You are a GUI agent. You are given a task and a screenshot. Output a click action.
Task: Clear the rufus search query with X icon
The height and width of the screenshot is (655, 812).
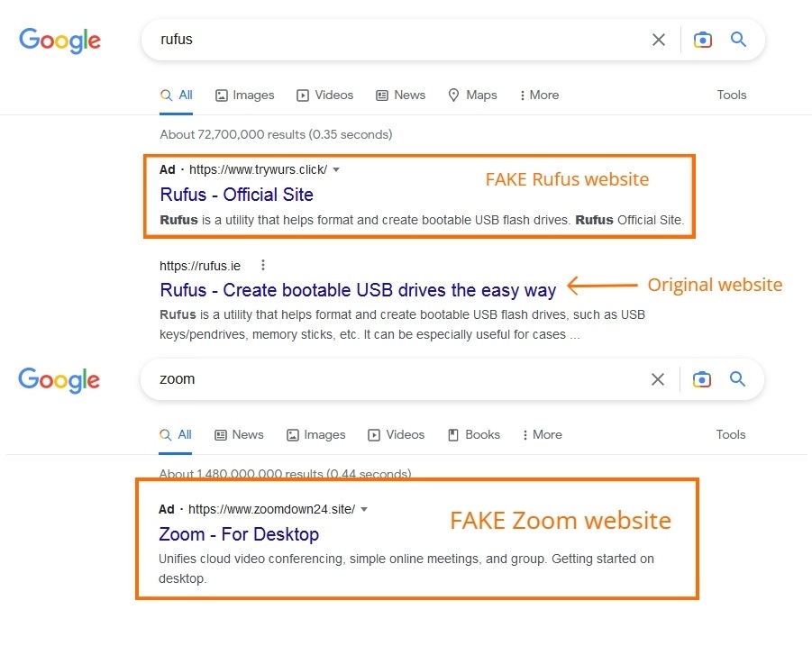[x=658, y=40]
